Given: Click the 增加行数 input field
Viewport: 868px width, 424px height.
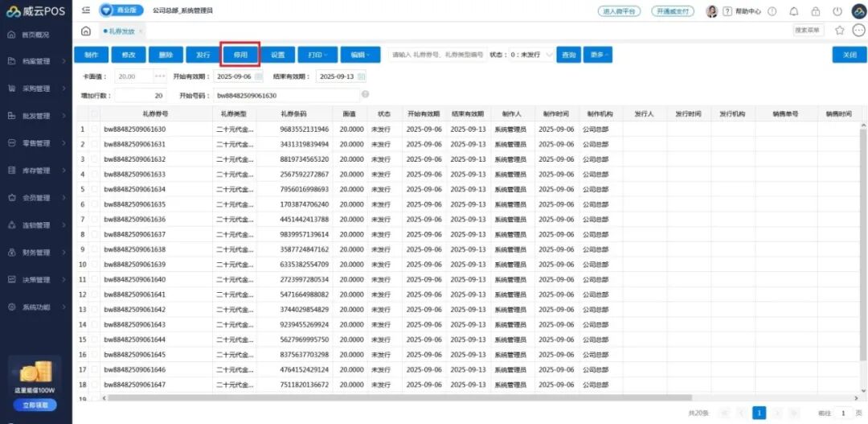Looking at the screenshot, I should tap(141, 94).
